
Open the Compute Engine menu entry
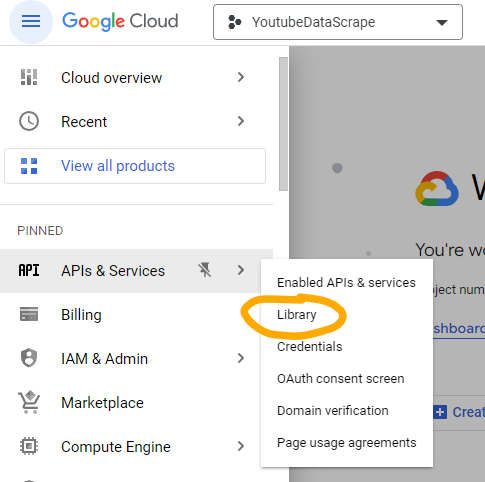136,447
